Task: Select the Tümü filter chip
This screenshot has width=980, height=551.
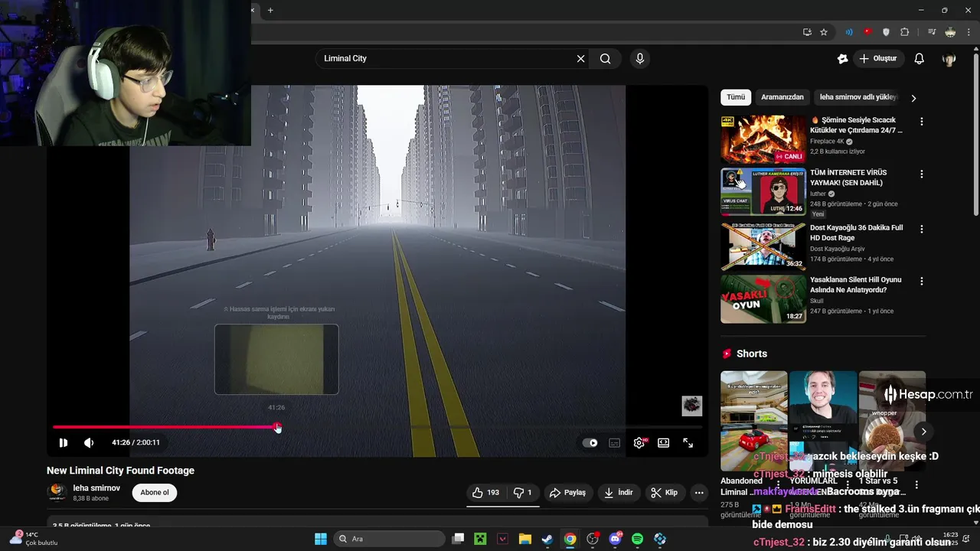Action: coord(736,97)
